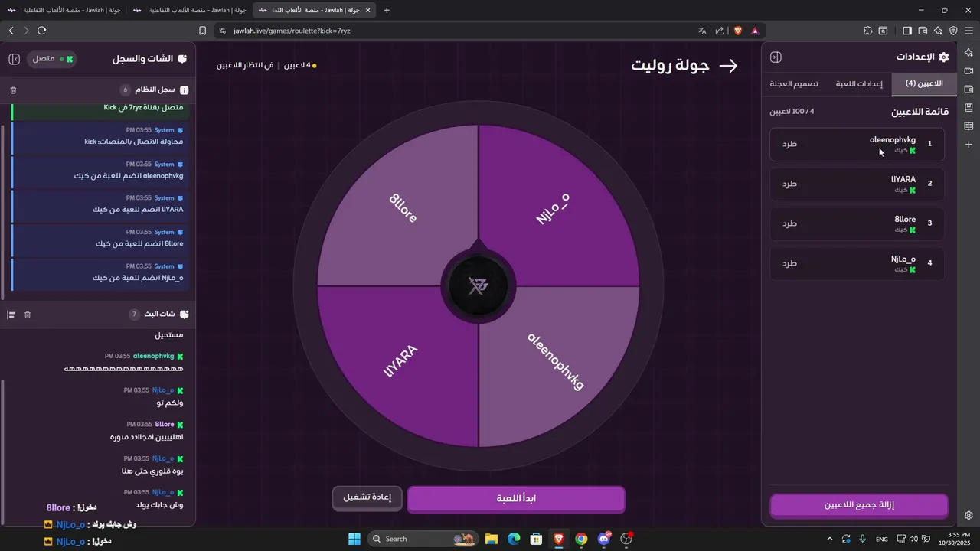Viewport: 980px width, 551px height.
Task: Open Discord from taskbar
Action: click(604, 539)
